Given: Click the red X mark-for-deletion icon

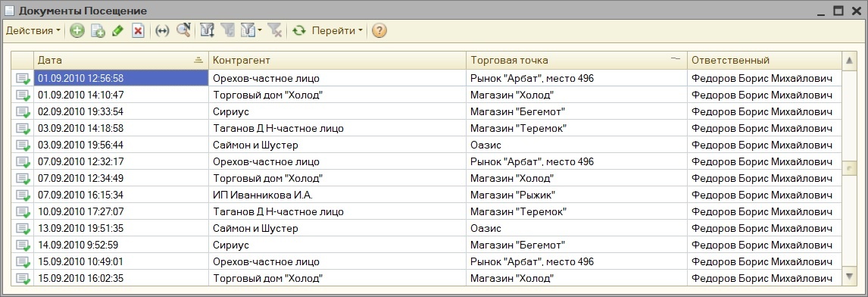Looking at the screenshot, I should coord(138,31).
